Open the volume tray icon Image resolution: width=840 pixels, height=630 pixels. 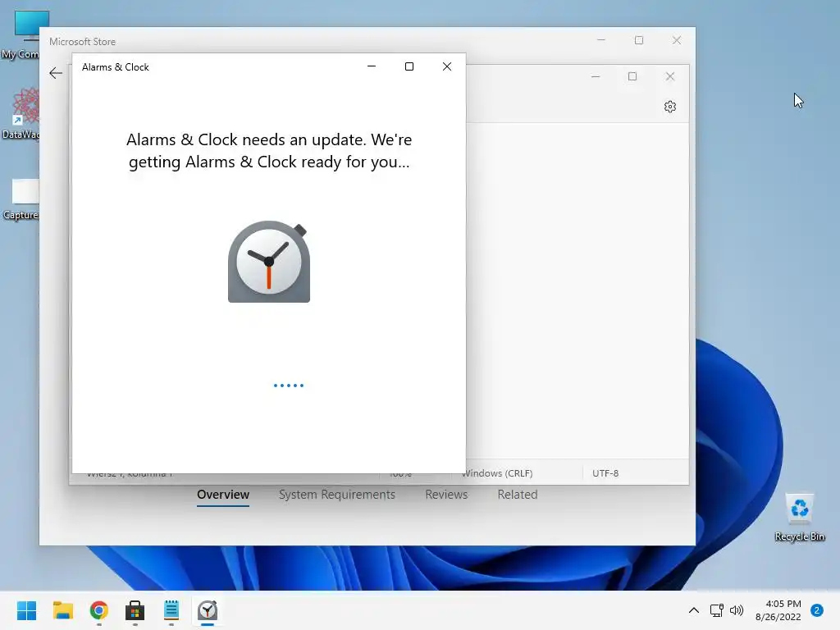point(737,610)
